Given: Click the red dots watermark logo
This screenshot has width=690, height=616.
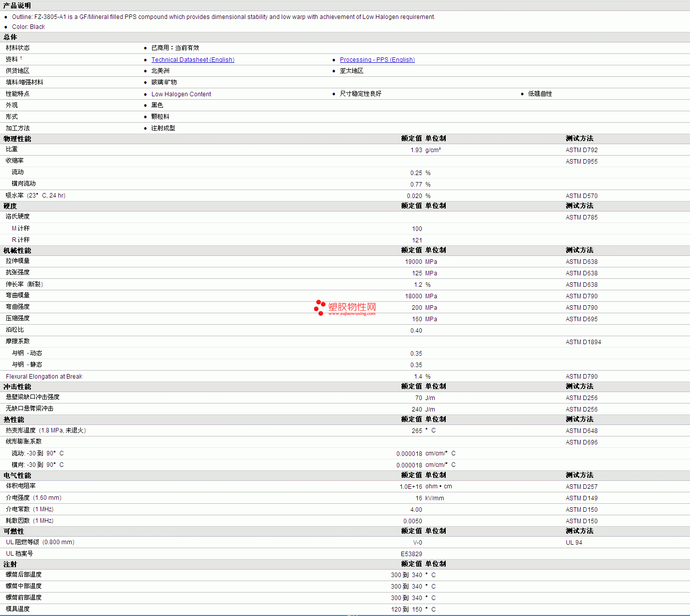Looking at the screenshot, I should click(320, 307).
